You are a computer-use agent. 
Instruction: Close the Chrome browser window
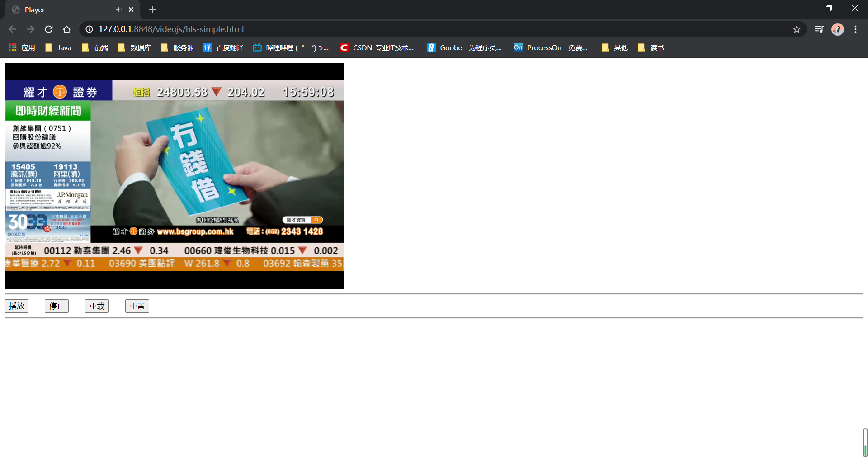click(854, 9)
